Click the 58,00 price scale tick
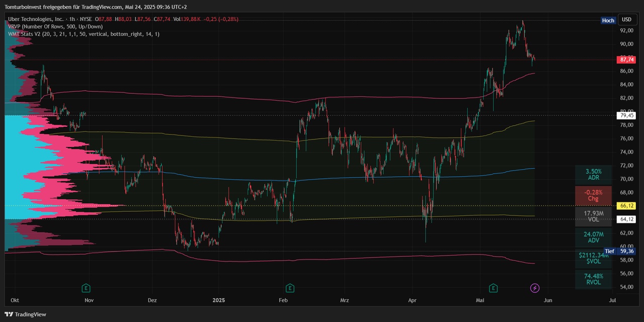 point(626,260)
